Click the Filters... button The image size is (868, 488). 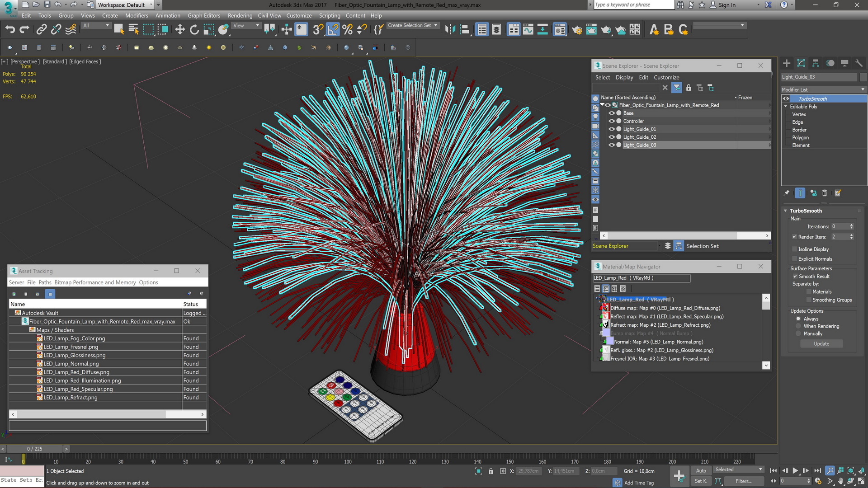click(744, 481)
